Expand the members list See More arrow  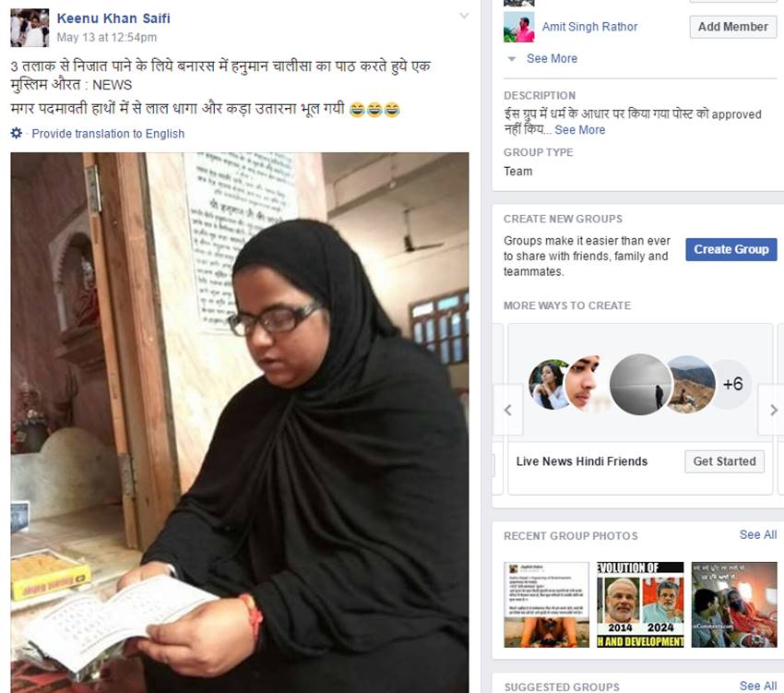(512, 59)
